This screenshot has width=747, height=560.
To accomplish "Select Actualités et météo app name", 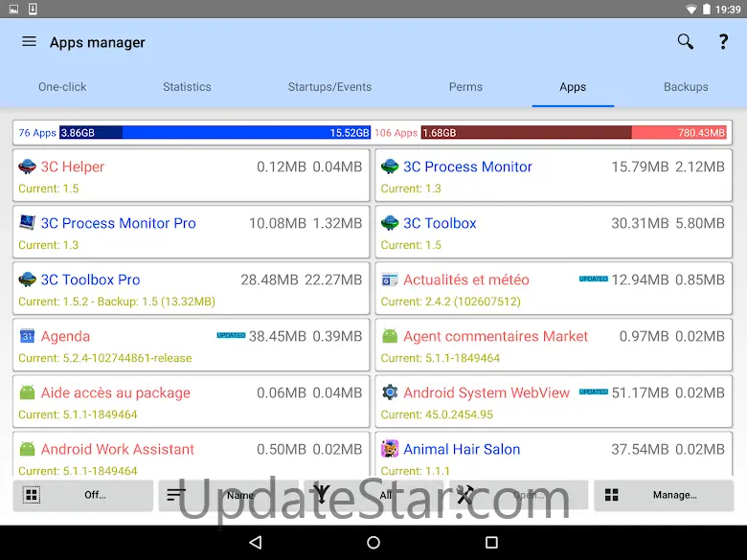I will 466,280.
